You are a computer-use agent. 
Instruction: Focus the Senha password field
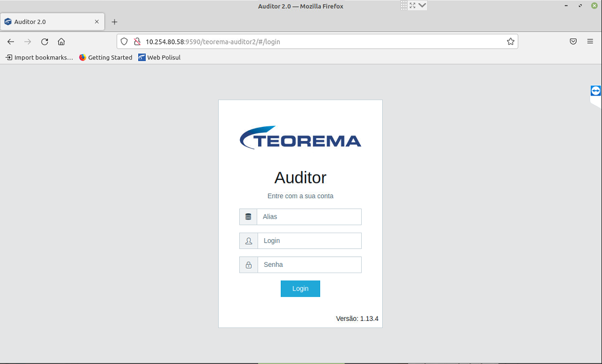(309, 265)
